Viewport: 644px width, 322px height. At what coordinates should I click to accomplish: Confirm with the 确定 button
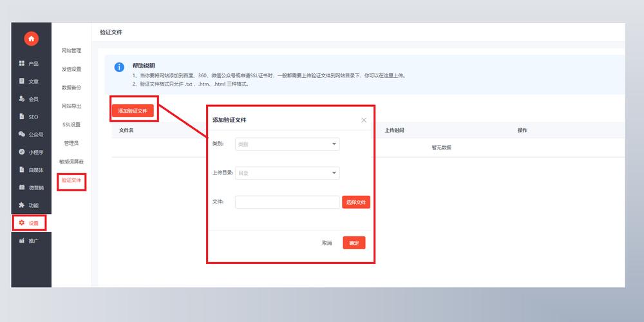[354, 243]
